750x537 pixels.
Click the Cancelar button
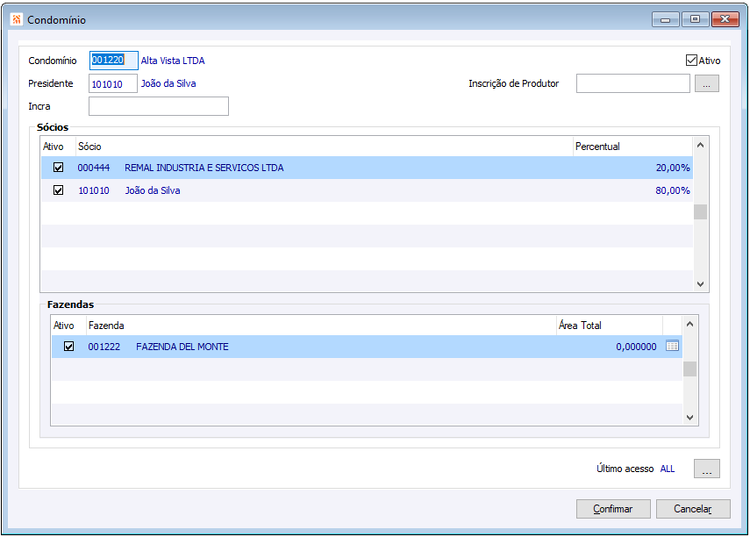[x=693, y=509]
